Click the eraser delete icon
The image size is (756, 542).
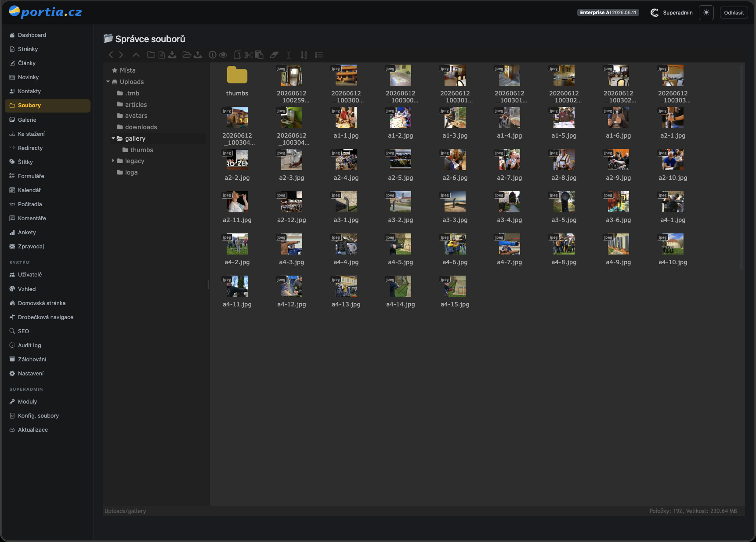[274, 55]
